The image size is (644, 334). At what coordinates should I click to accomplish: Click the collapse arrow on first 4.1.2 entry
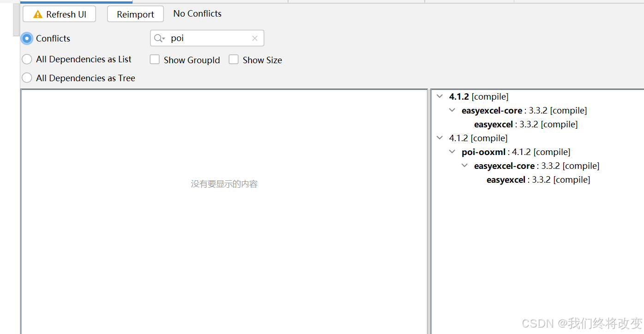tap(439, 96)
